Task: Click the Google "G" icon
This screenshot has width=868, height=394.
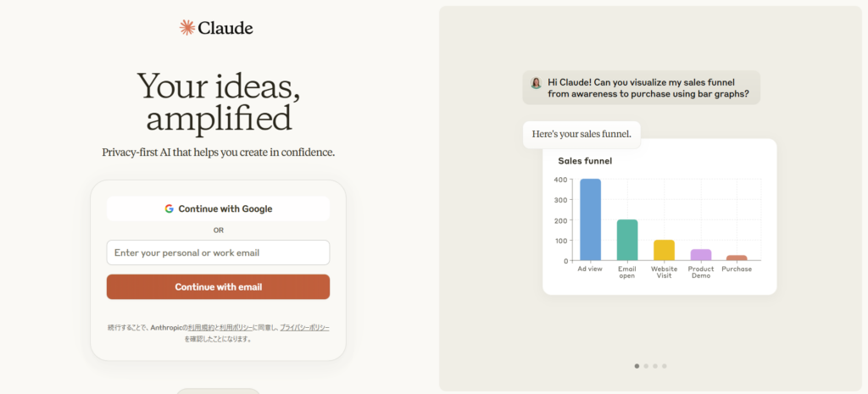Action: [170, 208]
